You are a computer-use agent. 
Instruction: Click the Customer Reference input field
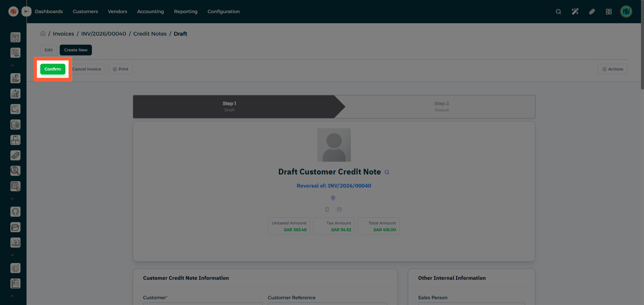pyautogui.click(x=327, y=303)
